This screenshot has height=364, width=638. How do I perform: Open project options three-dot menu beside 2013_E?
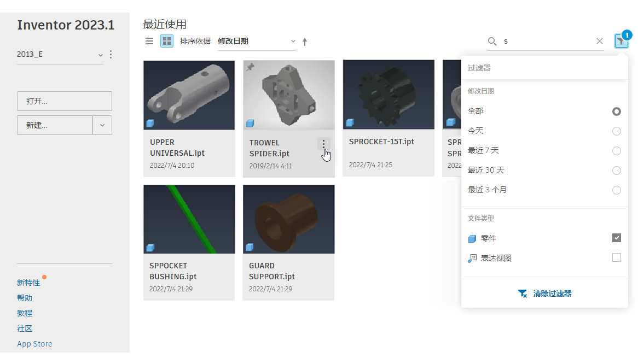(x=111, y=55)
